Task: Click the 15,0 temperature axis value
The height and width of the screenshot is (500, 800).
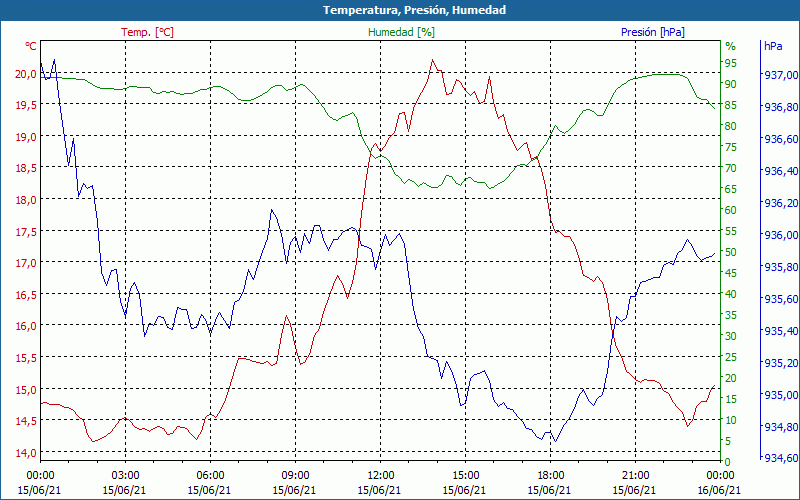Action: (26, 390)
